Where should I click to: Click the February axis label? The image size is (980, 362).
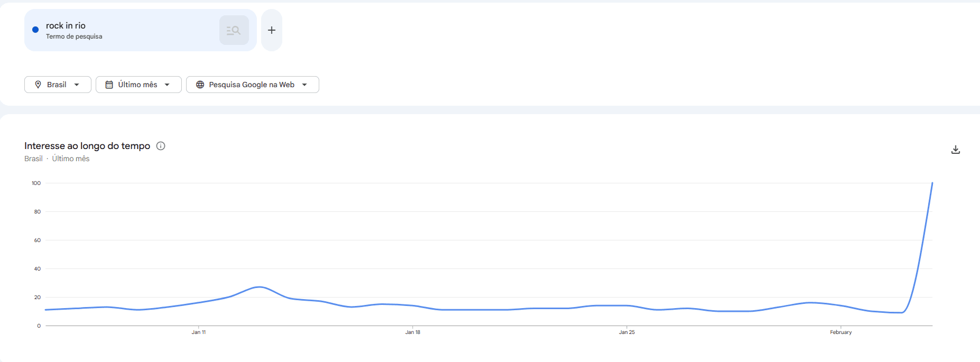(x=840, y=332)
